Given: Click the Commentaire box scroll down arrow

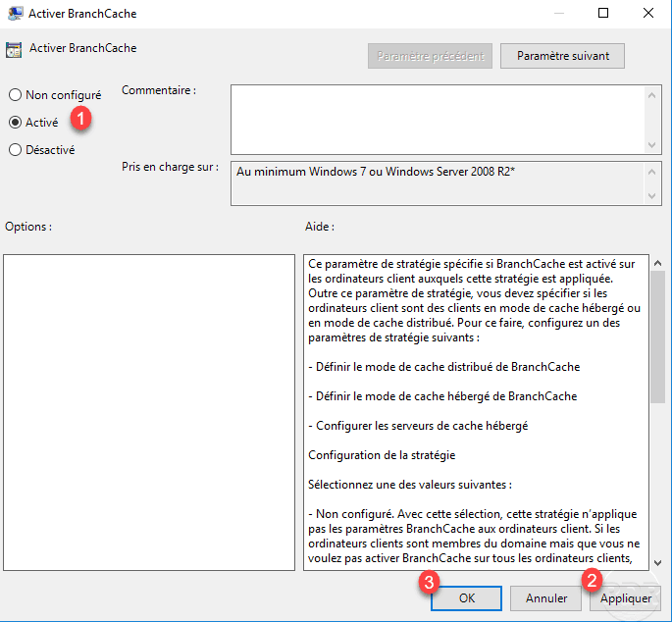Looking at the screenshot, I should 651,145.
